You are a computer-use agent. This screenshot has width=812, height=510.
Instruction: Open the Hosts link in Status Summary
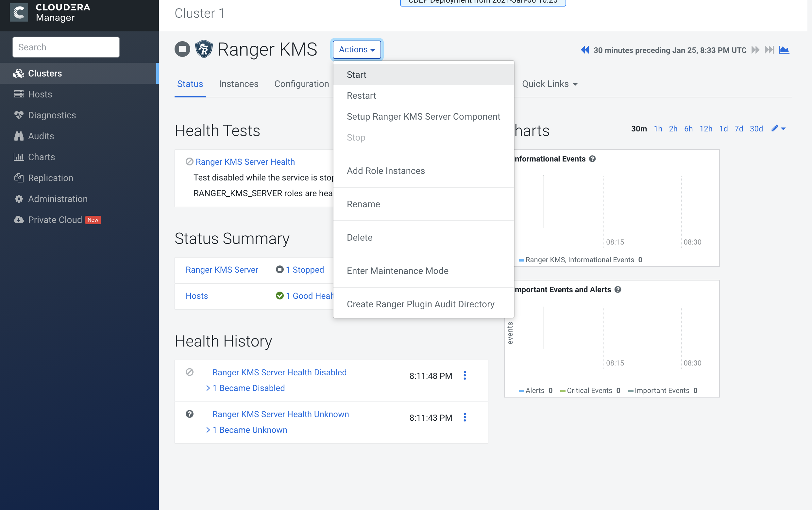(x=196, y=296)
